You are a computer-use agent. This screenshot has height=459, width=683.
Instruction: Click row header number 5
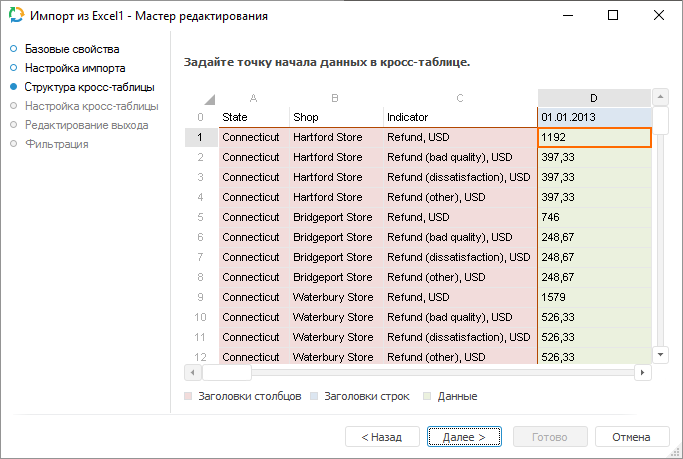[201, 217]
